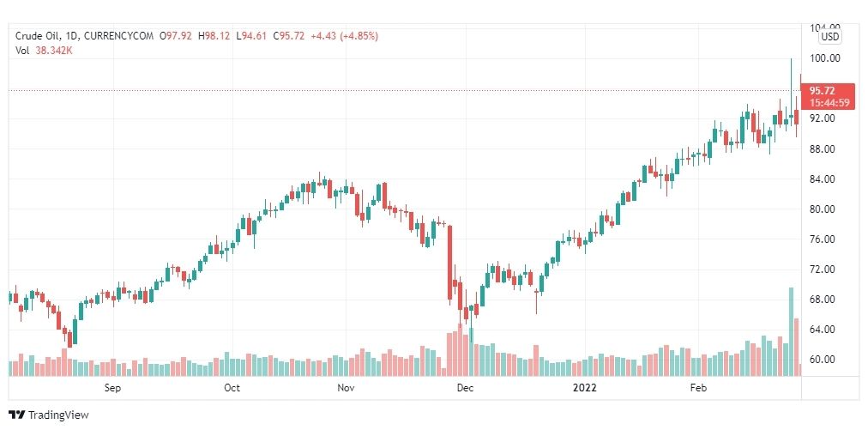The height and width of the screenshot is (430, 868).
Task: Click the CURRENCYCOM exchange label
Action: pyautogui.click(x=118, y=36)
